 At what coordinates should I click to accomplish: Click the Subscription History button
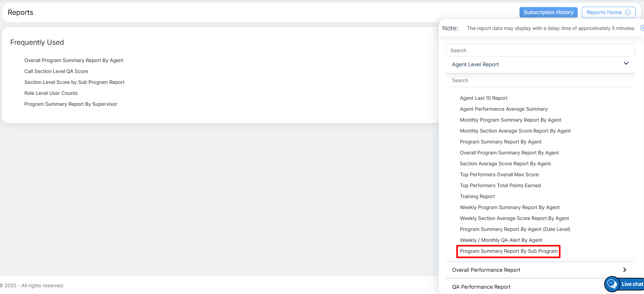pos(548,12)
